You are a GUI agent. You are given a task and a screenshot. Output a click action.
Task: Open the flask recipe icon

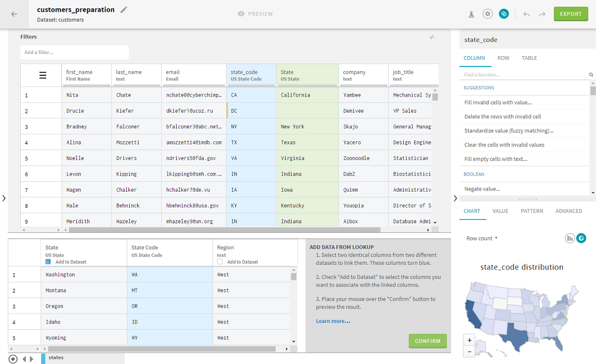coord(471,14)
